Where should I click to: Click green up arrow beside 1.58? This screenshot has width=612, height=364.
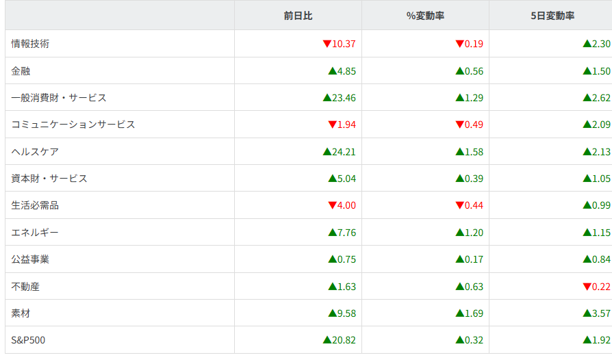pyautogui.click(x=459, y=151)
